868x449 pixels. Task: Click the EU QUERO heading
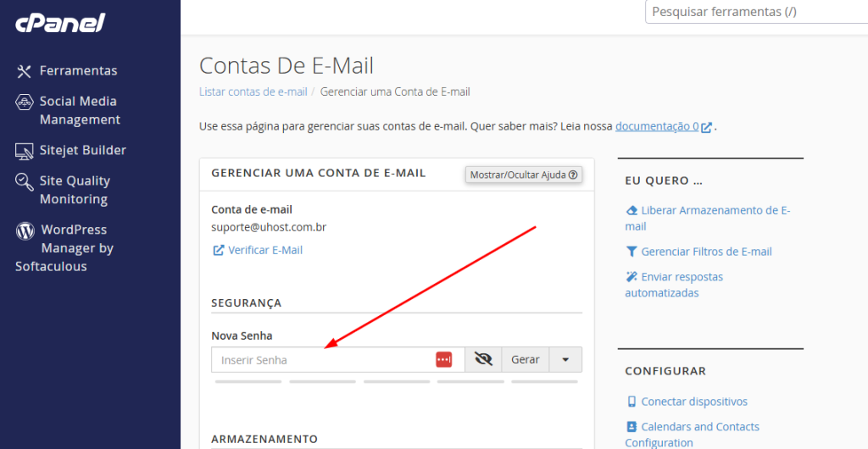[665, 180]
